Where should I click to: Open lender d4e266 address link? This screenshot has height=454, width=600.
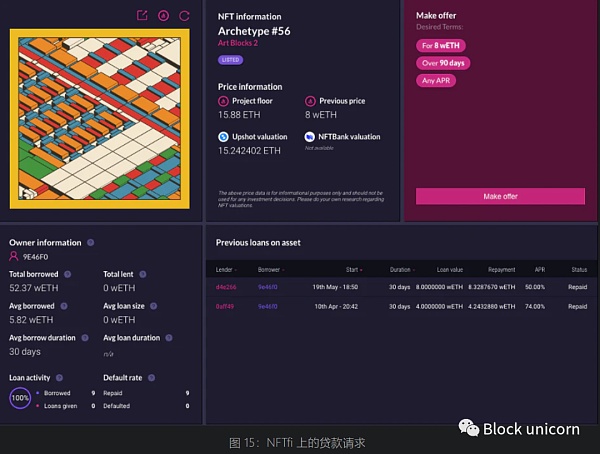click(x=226, y=287)
